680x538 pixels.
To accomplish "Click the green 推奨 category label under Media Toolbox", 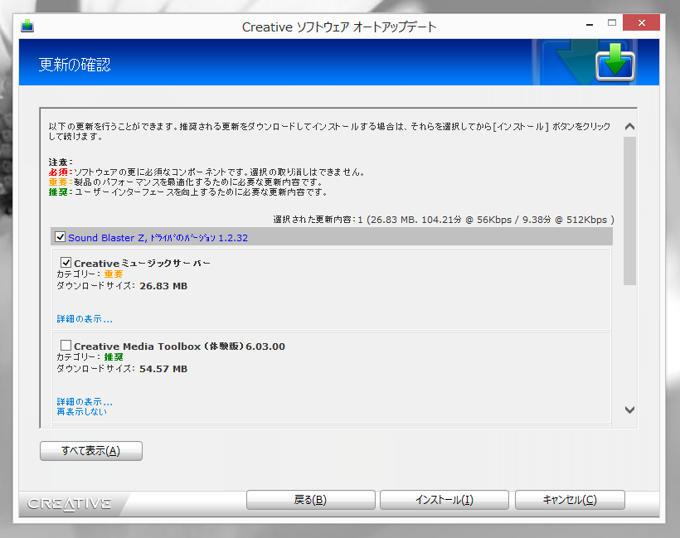I will [114, 357].
